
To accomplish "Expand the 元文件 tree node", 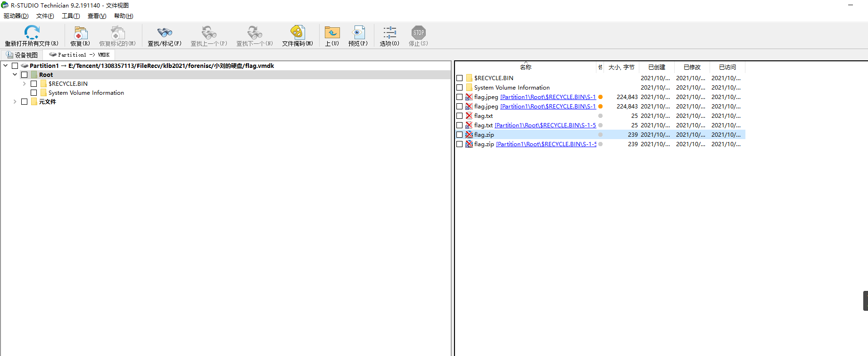I will click(x=15, y=102).
